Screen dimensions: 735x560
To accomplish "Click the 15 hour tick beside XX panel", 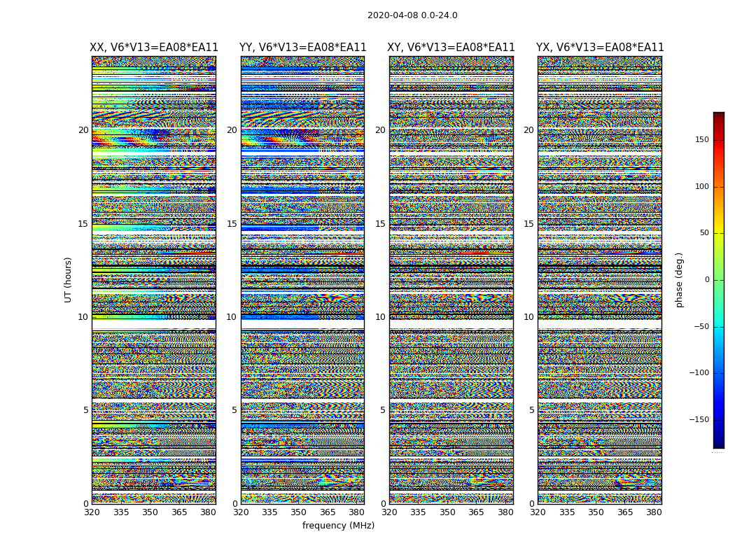I will [83, 223].
